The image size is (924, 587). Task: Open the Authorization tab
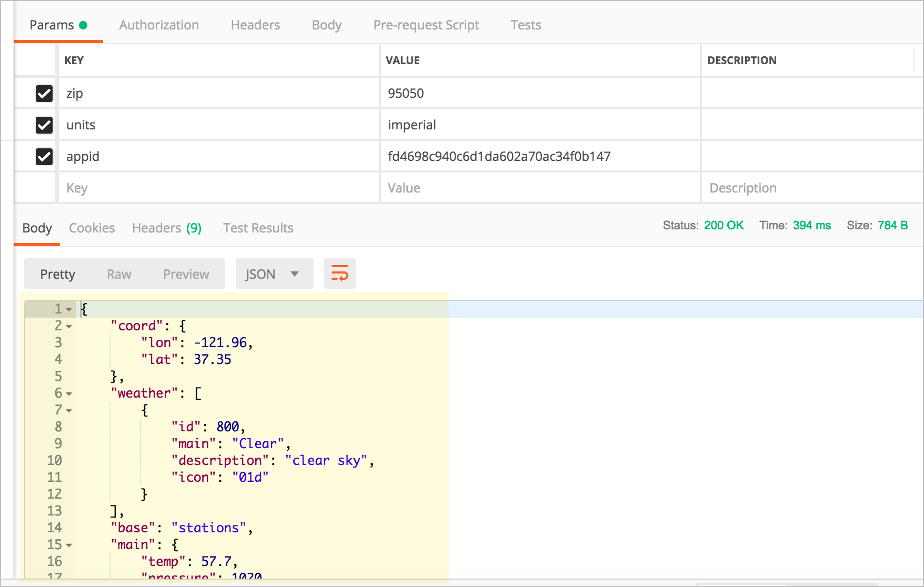(x=159, y=25)
